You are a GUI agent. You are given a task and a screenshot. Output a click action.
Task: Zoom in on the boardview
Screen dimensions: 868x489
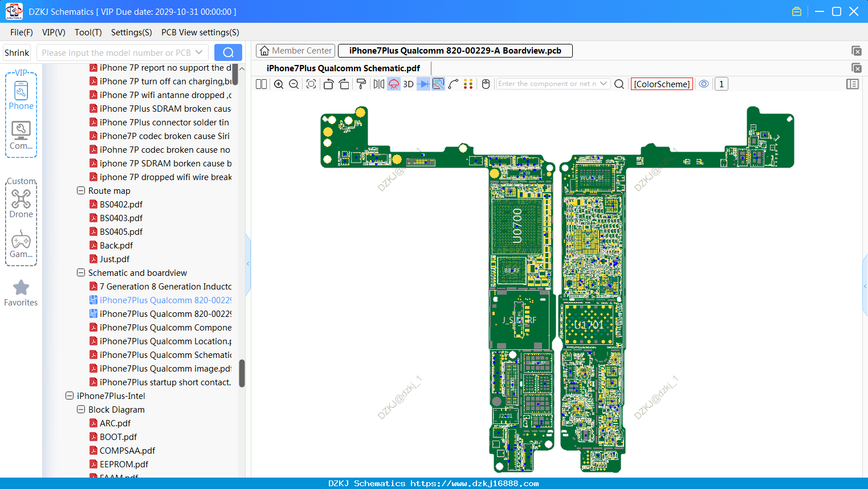(279, 84)
